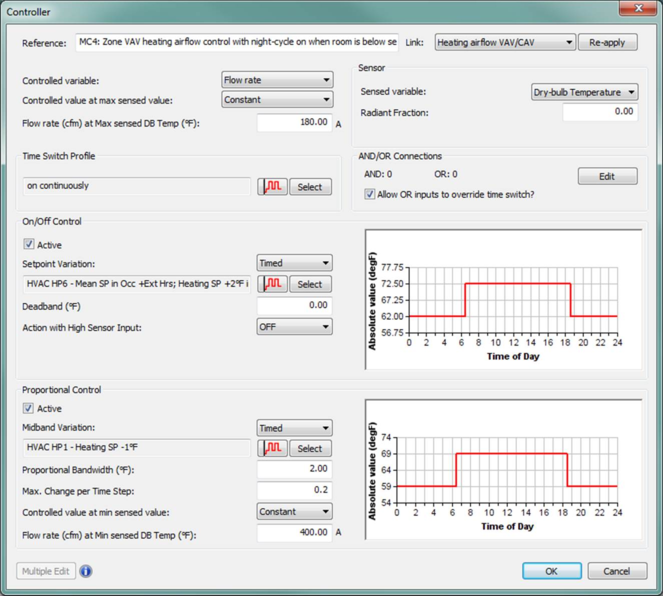Click Flow rate at Max sensed field 180.00
Viewport: 663px width, 596px height.
[x=294, y=123]
